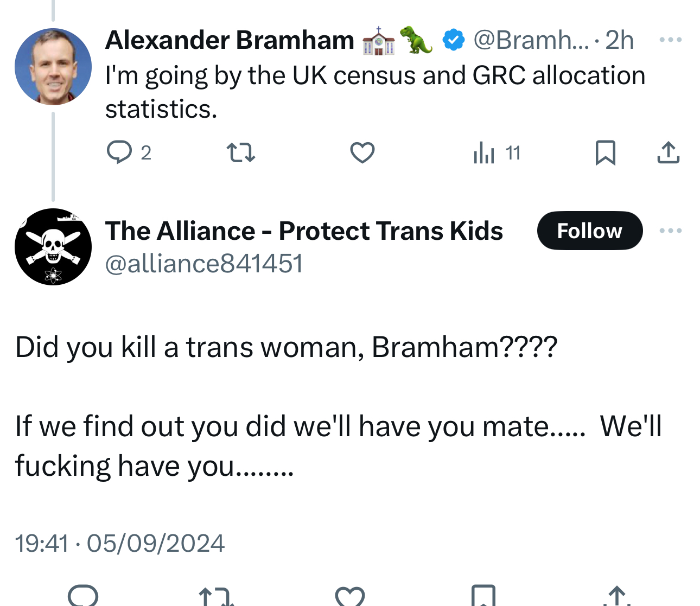Like The Alliance's tweet

click(x=350, y=596)
